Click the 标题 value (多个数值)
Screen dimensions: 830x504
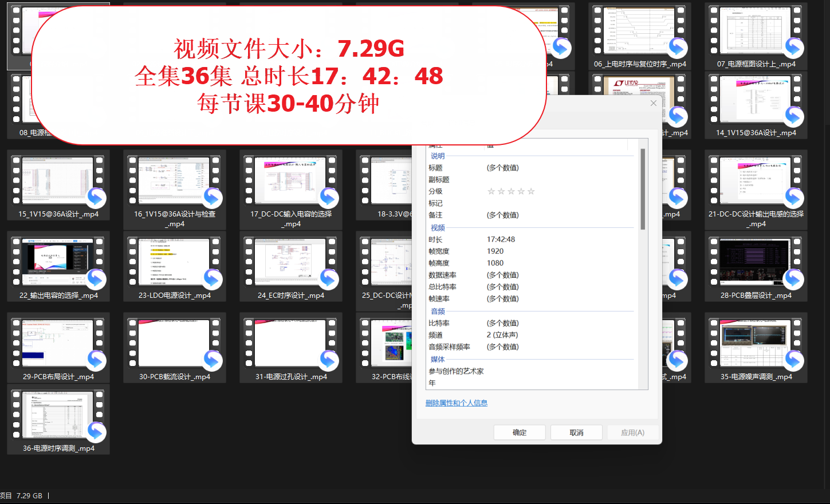tap(503, 168)
